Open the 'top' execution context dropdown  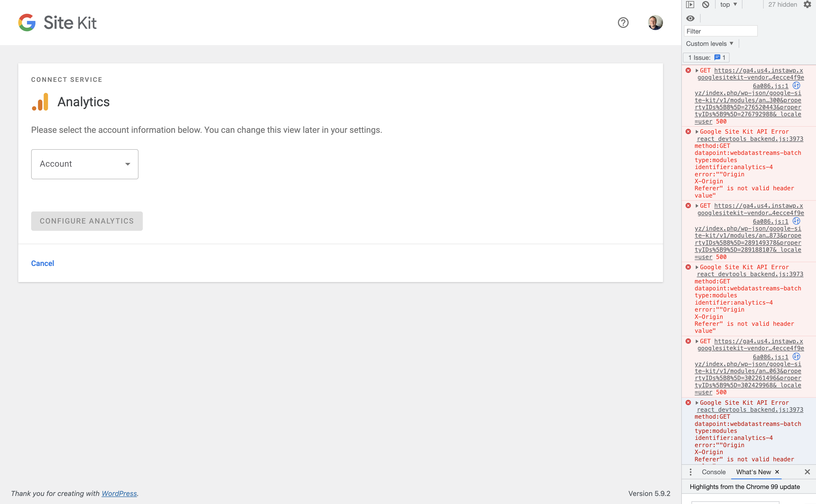point(728,4)
